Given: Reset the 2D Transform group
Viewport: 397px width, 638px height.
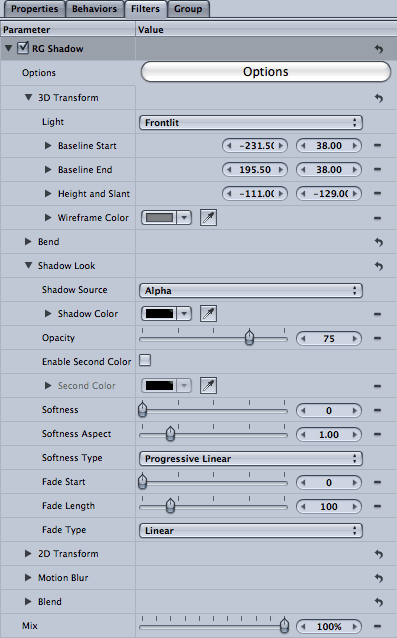Looking at the screenshot, I should 379,554.
